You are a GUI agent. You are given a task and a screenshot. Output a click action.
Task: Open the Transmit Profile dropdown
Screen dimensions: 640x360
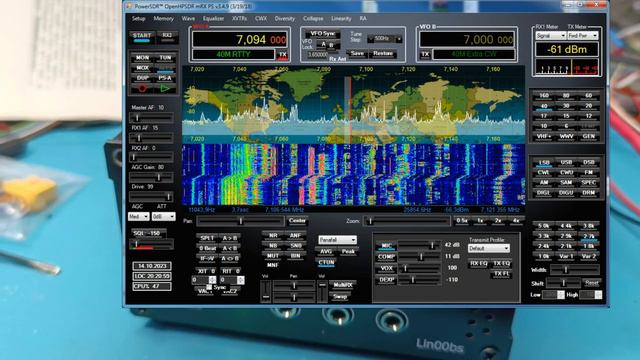[x=489, y=249]
